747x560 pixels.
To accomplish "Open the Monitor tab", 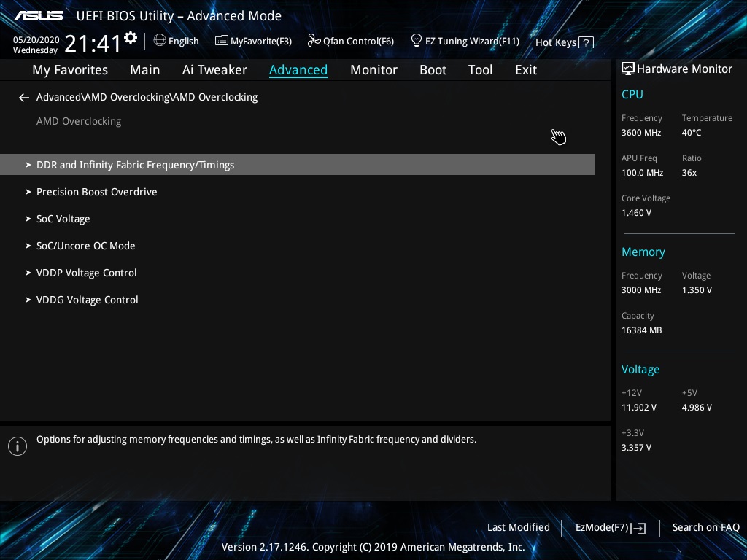I will [373, 70].
